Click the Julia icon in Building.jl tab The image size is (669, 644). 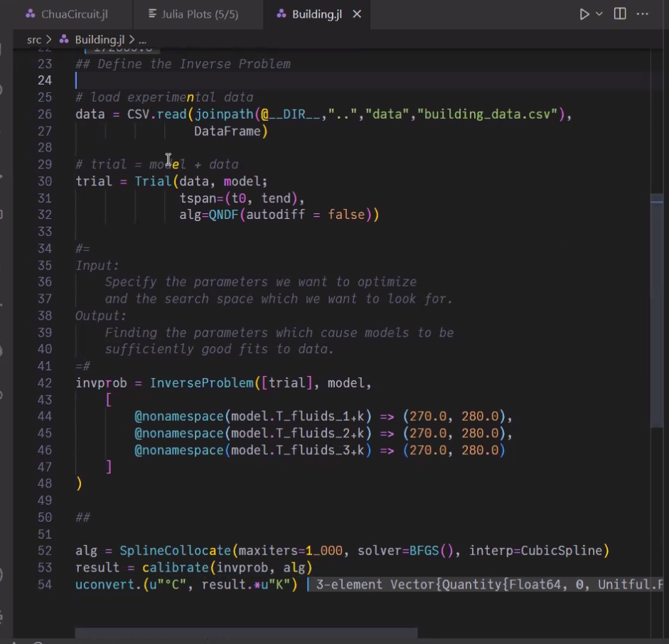[x=281, y=14]
